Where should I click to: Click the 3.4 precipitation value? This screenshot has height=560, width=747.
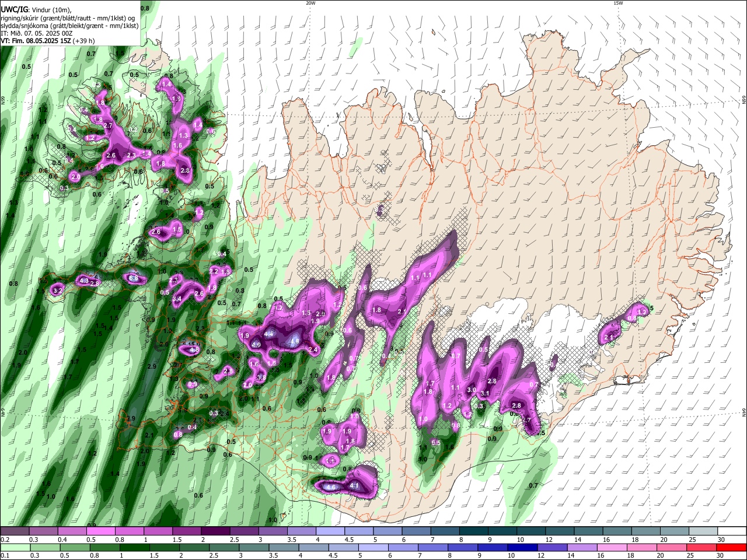tap(177, 299)
